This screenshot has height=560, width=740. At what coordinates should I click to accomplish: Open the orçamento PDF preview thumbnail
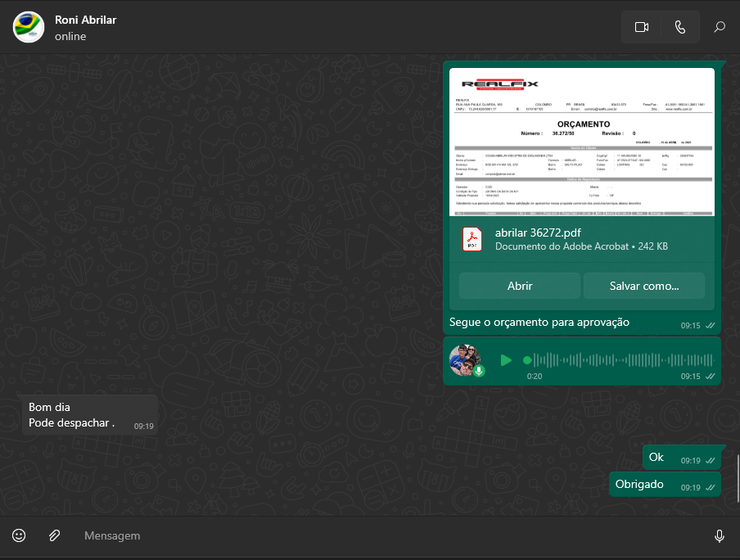582,142
